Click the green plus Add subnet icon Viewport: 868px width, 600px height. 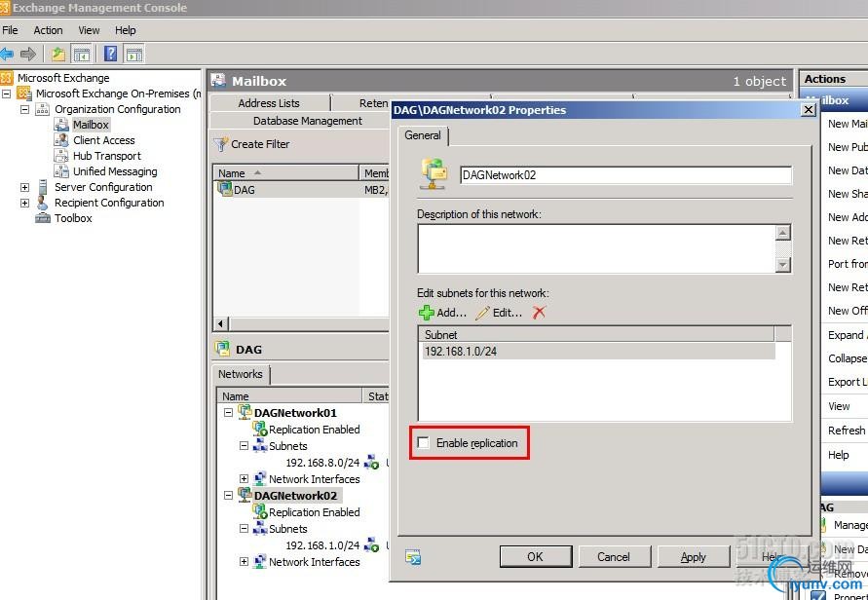[427, 313]
